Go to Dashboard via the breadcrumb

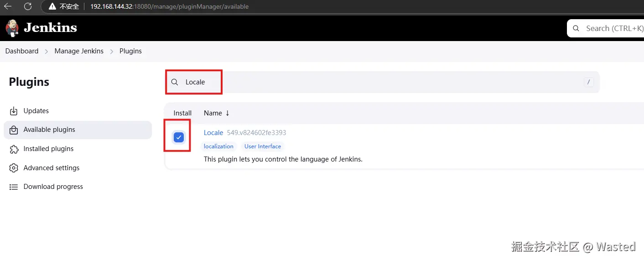pyautogui.click(x=22, y=51)
